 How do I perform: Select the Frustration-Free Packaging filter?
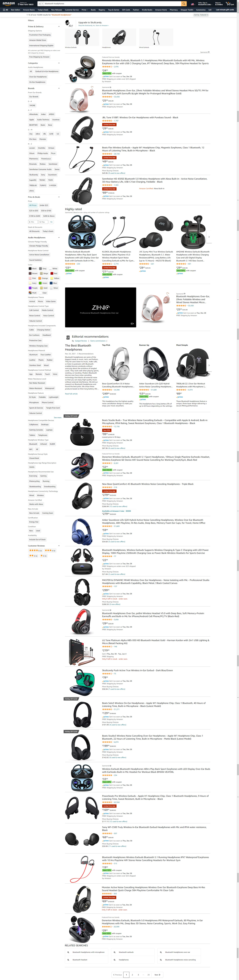pyautogui.click(x=40, y=35)
